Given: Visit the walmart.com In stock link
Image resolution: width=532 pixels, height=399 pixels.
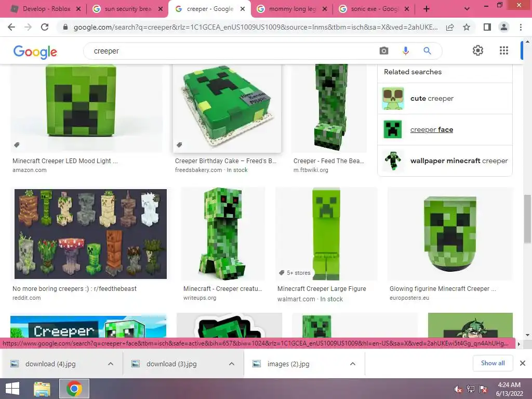Looking at the screenshot, I should [310, 299].
